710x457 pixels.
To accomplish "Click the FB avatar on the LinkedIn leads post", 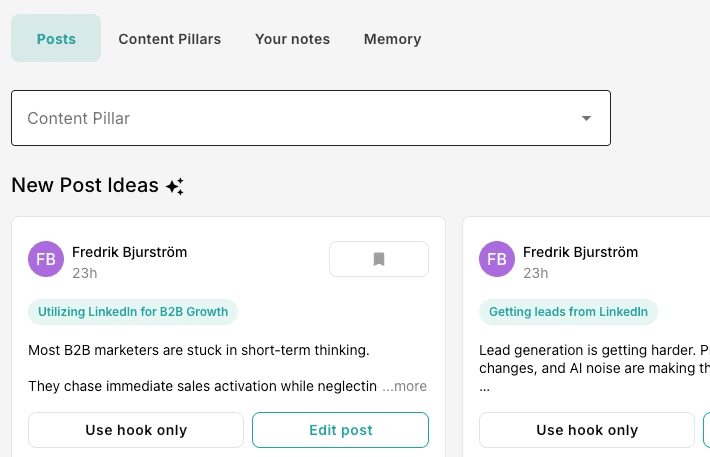I will (497, 259).
